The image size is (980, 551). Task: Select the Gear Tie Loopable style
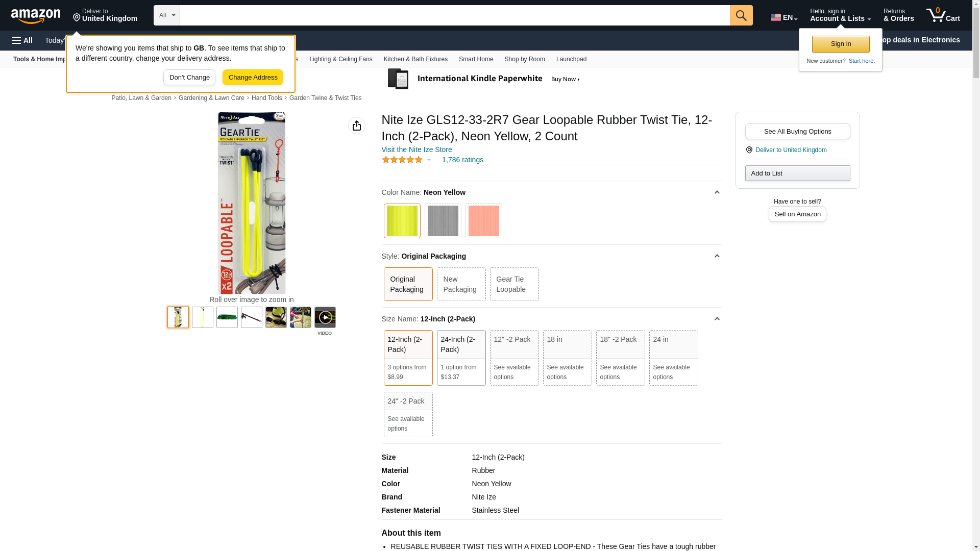(x=513, y=284)
